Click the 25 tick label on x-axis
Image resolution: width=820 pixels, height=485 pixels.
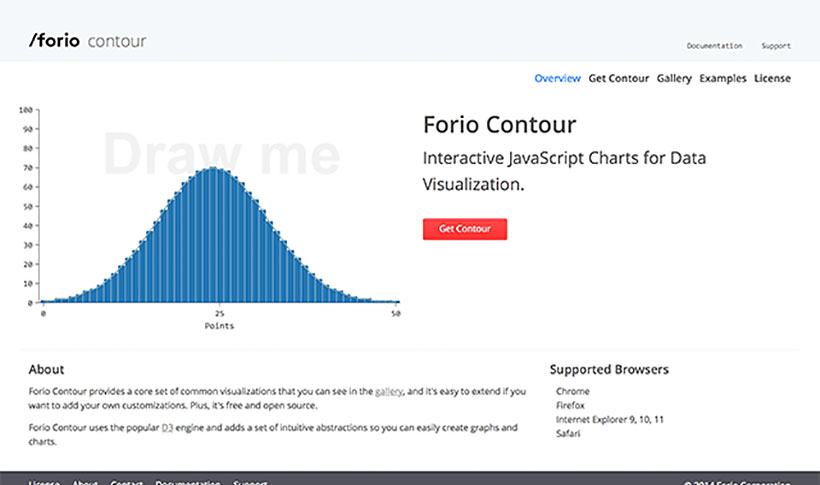coord(219,313)
